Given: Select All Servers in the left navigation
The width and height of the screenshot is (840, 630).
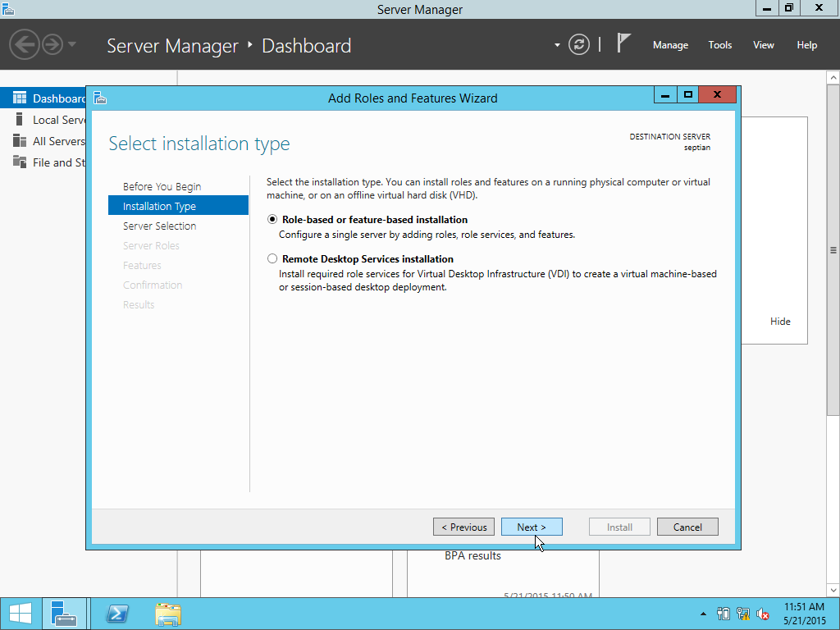Looking at the screenshot, I should coord(43,141).
